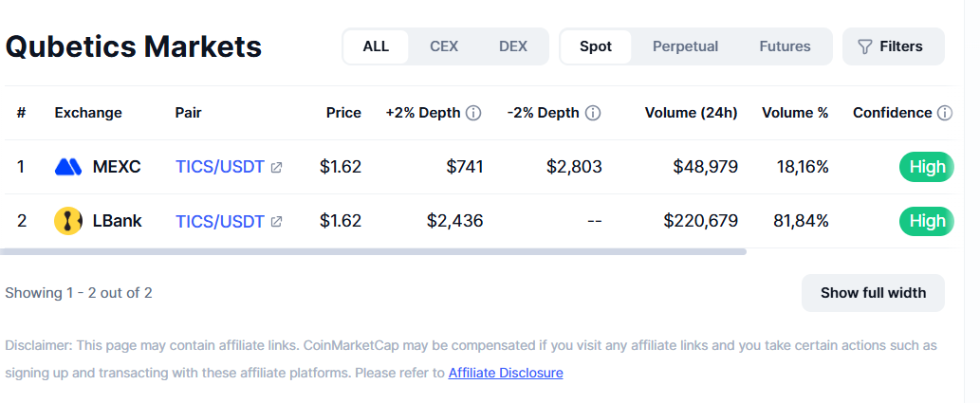Screen dimensions: 980x403
Task: Click the +2% Depth info icon
Action: tap(473, 113)
